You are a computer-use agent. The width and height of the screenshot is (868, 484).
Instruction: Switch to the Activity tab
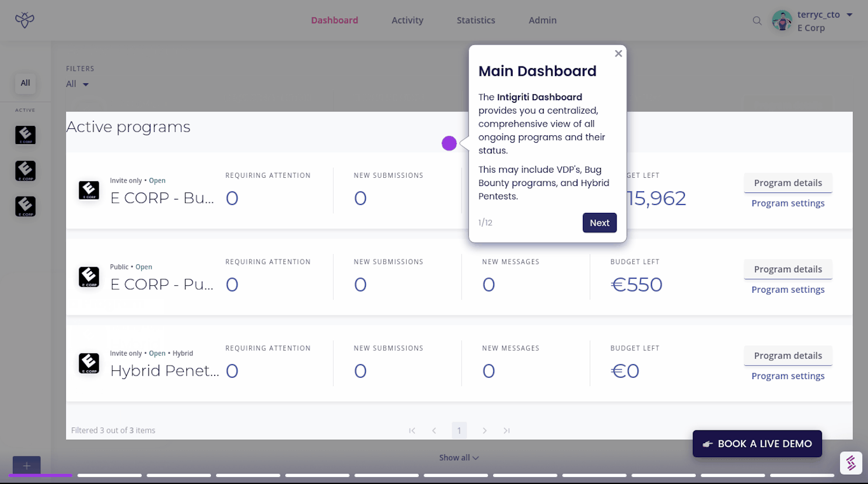(x=407, y=20)
